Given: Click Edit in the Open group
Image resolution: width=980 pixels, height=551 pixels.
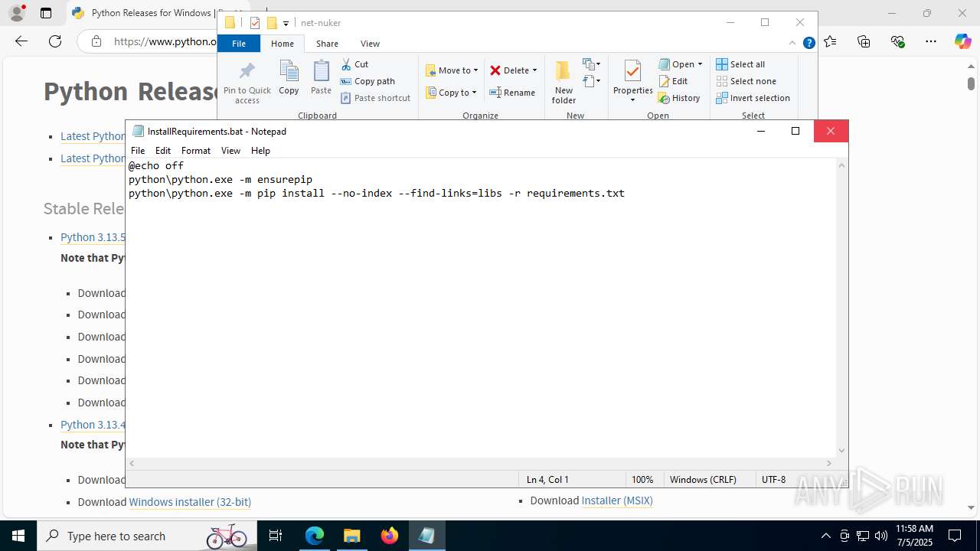Looking at the screenshot, I should click(673, 81).
